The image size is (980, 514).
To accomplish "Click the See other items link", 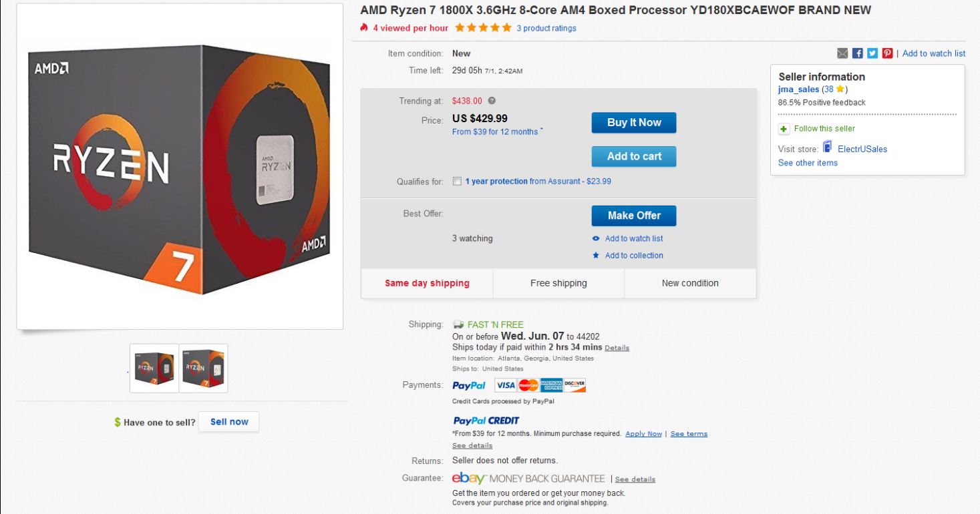I will coord(808,163).
